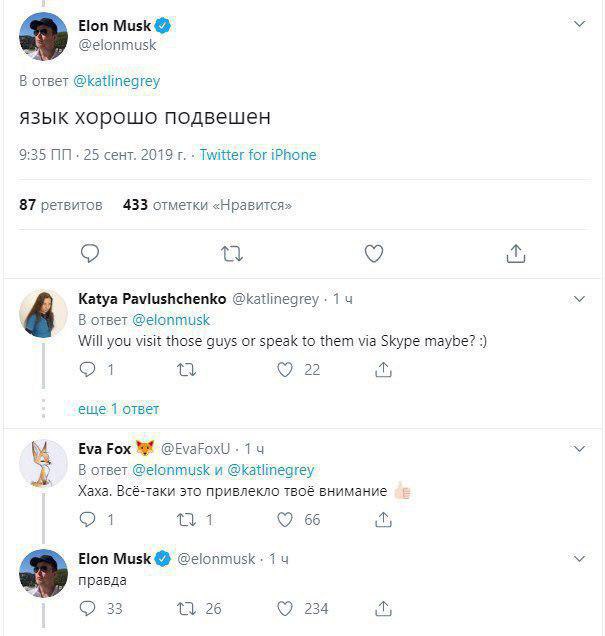Screen dimensions: 605x636
Task: Open options chevron on Katya's reply
Action: coord(579,298)
